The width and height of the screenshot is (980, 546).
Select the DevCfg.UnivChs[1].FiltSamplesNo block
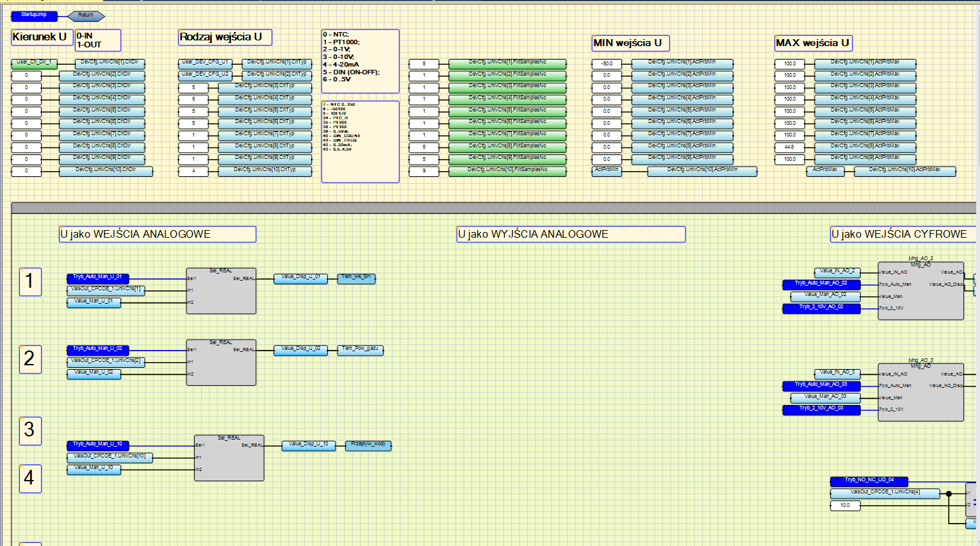[507, 63]
